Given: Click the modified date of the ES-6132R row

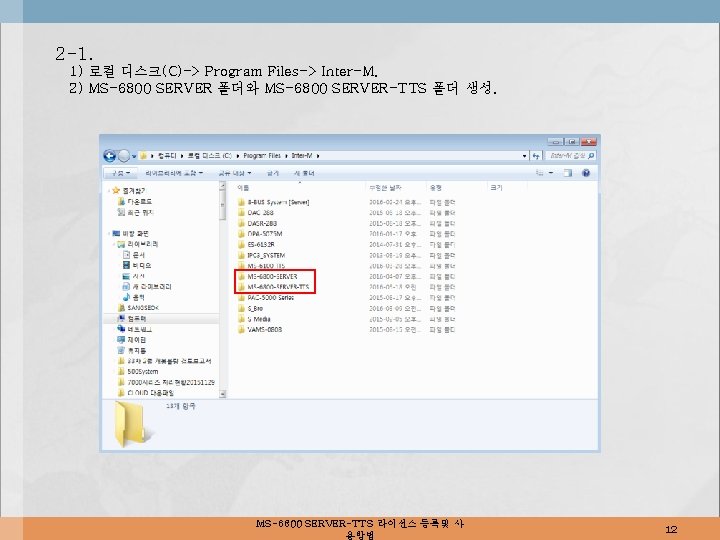Looking at the screenshot, I should pos(395,245).
